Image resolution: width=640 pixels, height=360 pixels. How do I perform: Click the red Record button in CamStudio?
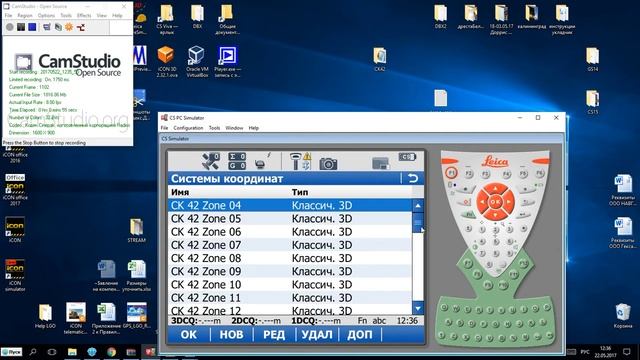tap(10, 27)
